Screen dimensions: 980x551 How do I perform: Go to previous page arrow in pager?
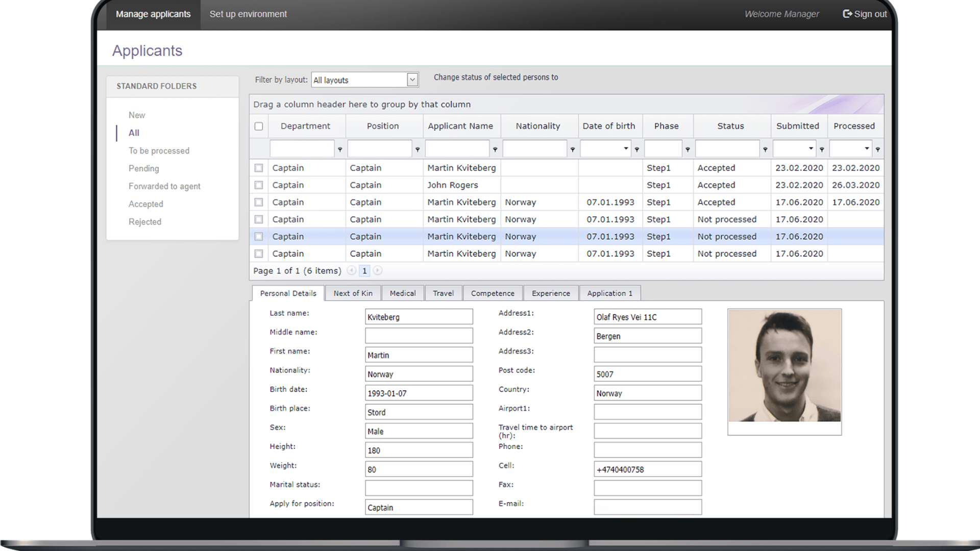coord(351,270)
